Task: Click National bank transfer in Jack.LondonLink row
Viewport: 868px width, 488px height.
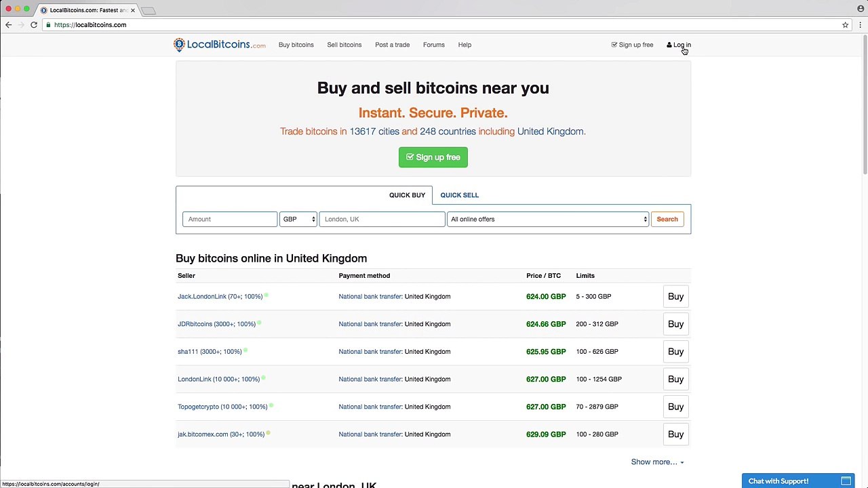Action: (x=370, y=296)
